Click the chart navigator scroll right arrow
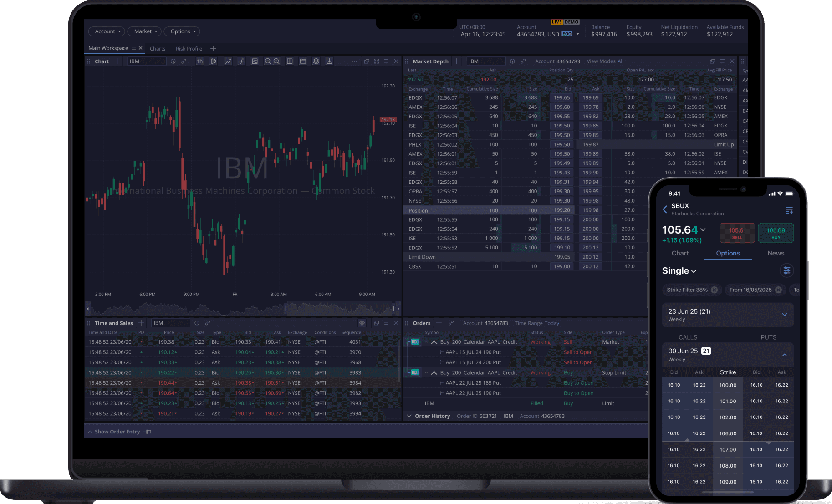Image resolution: width=832 pixels, height=504 pixels. tap(398, 309)
